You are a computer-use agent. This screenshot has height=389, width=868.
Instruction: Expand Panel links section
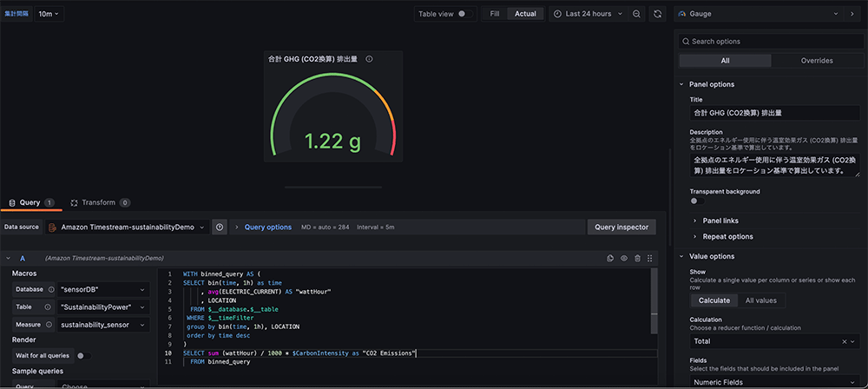pyautogui.click(x=720, y=221)
